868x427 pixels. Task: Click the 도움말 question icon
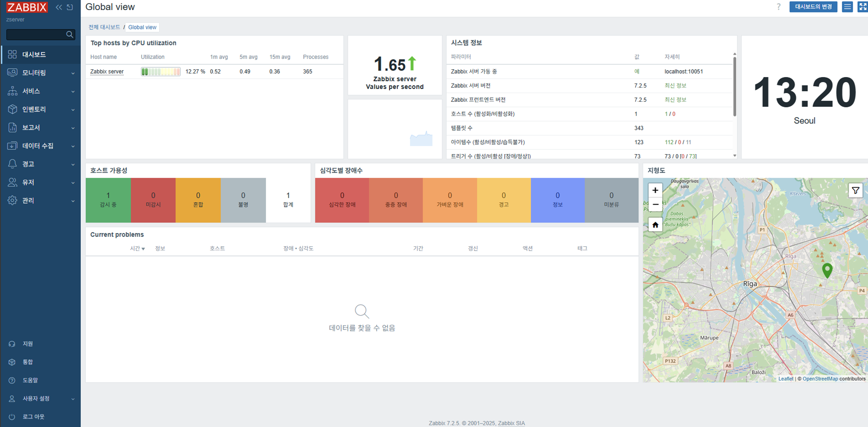pyautogui.click(x=12, y=380)
